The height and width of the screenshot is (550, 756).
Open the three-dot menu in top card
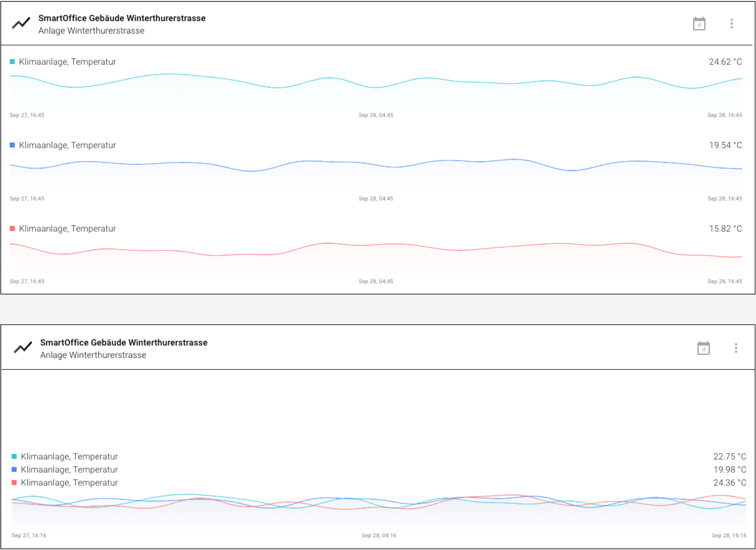click(731, 24)
